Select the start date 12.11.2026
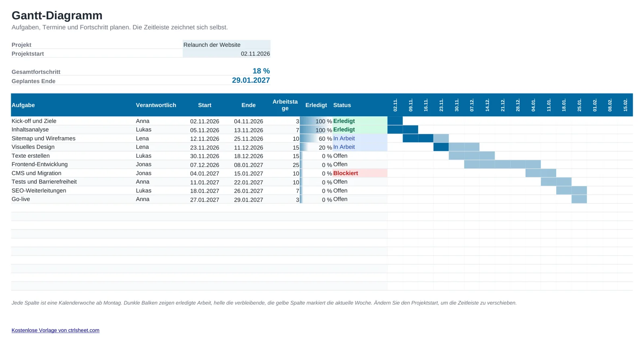 (205, 139)
